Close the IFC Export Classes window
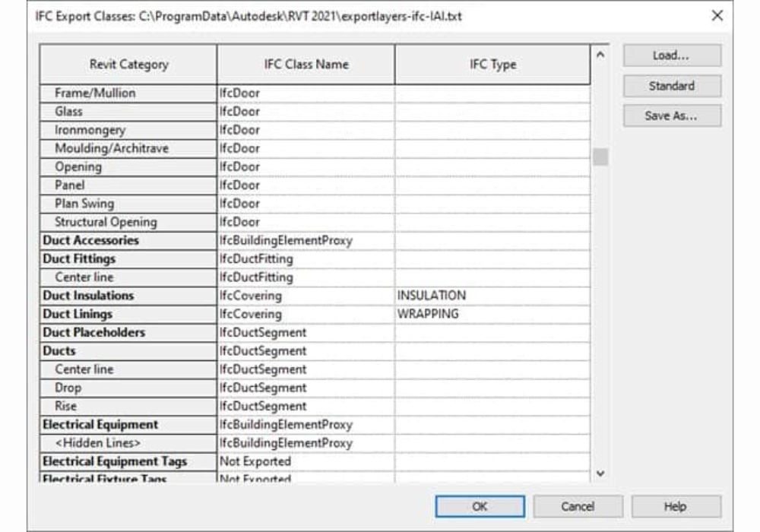 click(x=717, y=16)
